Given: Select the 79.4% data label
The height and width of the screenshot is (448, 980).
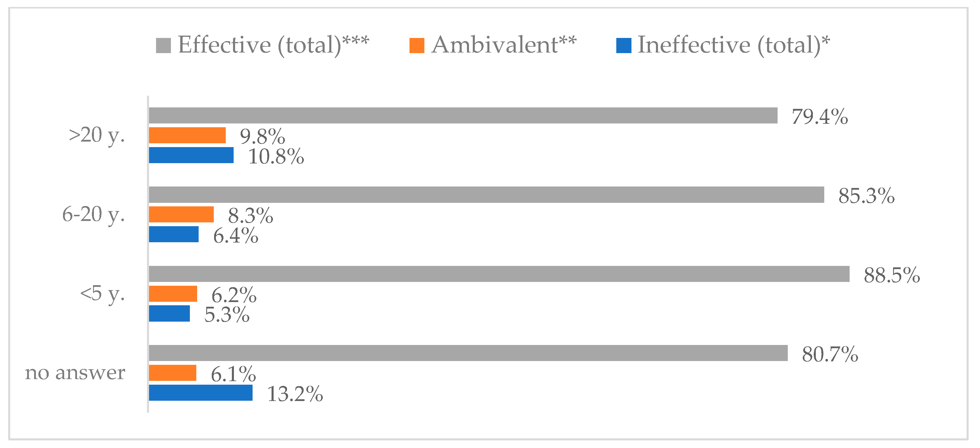Looking at the screenshot, I should [x=820, y=116].
